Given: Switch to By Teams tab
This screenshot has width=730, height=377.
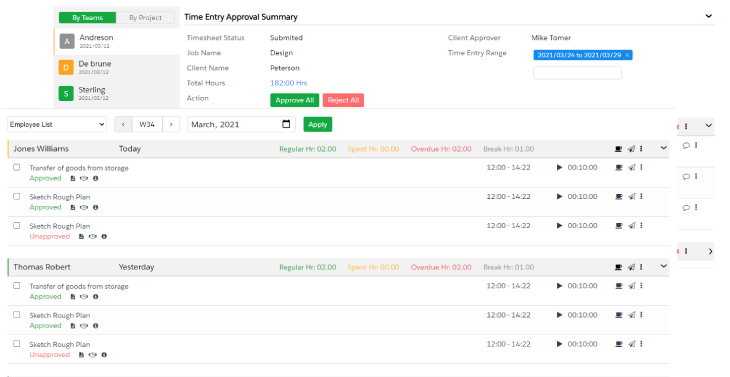Looking at the screenshot, I should [x=88, y=18].
